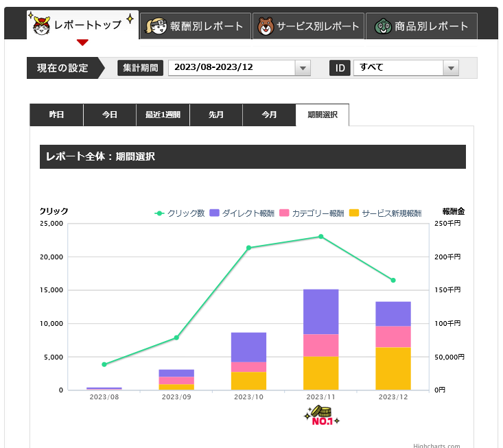Click the Highcharts.com credit link
503x448 pixels.
436,445
